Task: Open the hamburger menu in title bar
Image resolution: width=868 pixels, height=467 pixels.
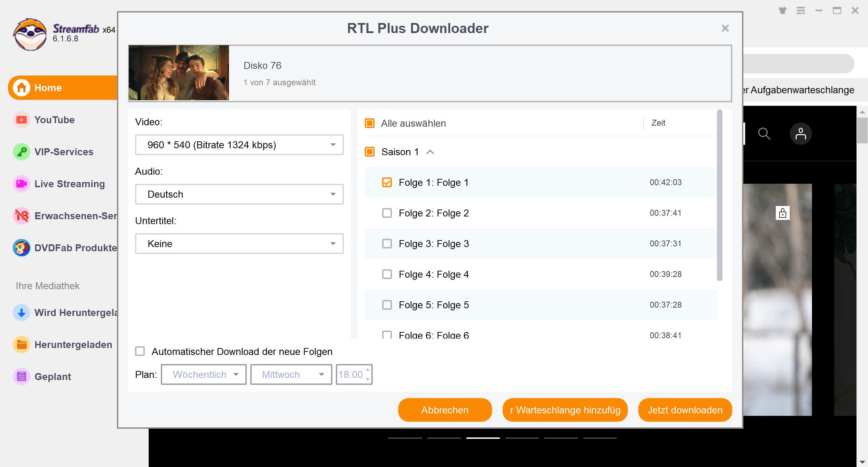Action: pyautogui.click(x=801, y=10)
